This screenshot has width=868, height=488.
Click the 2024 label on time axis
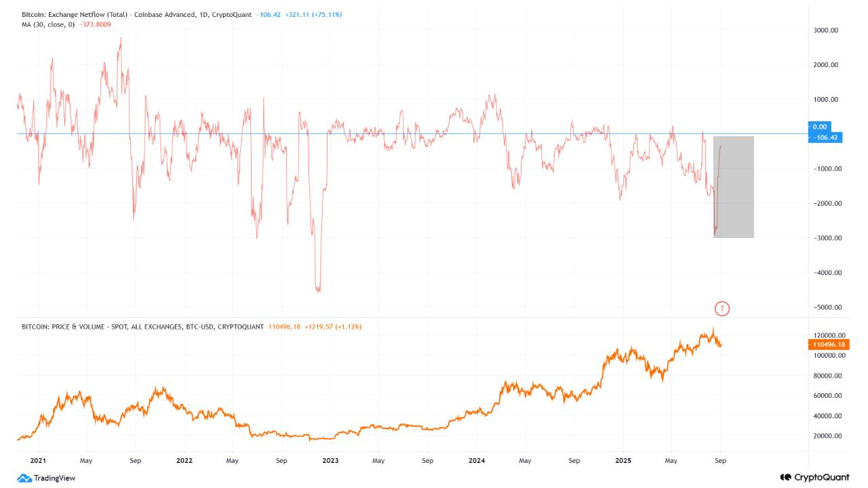pyautogui.click(x=477, y=461)
